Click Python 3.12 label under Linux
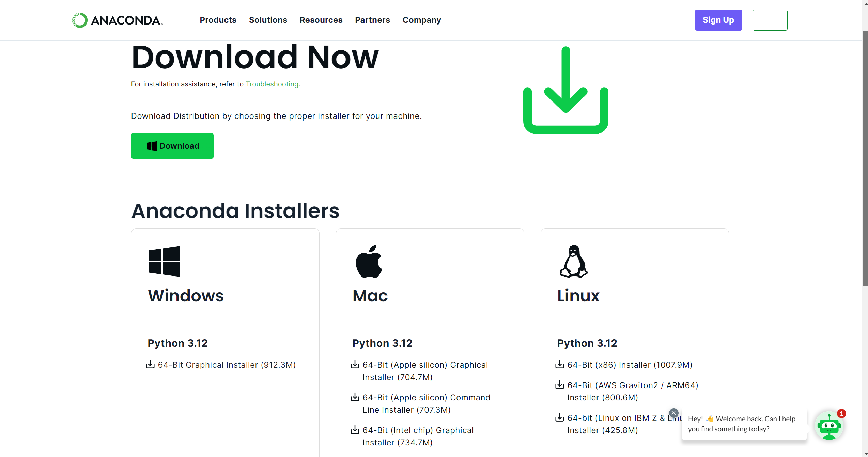 pyautogui.click(x=587, y=343)
